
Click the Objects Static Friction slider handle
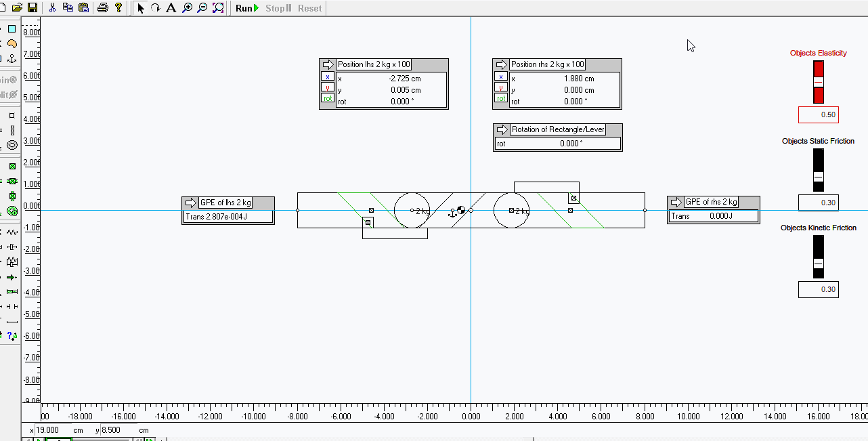coord(819,176)
